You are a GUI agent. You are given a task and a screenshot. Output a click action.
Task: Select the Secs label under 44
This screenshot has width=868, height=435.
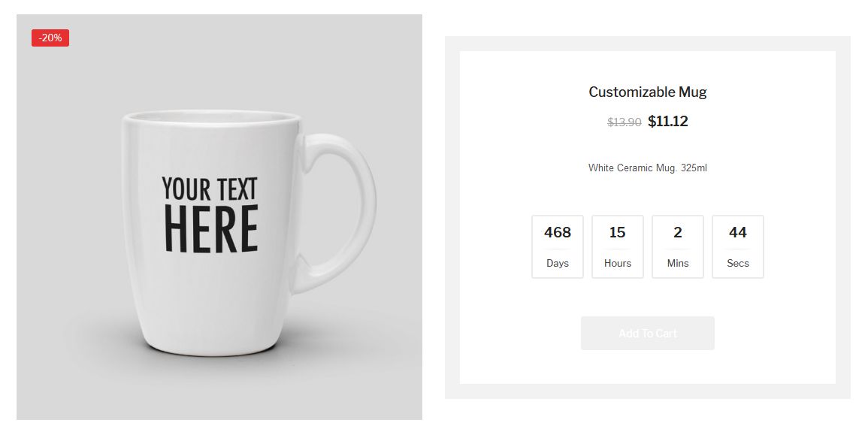click(x=737, y=263)
